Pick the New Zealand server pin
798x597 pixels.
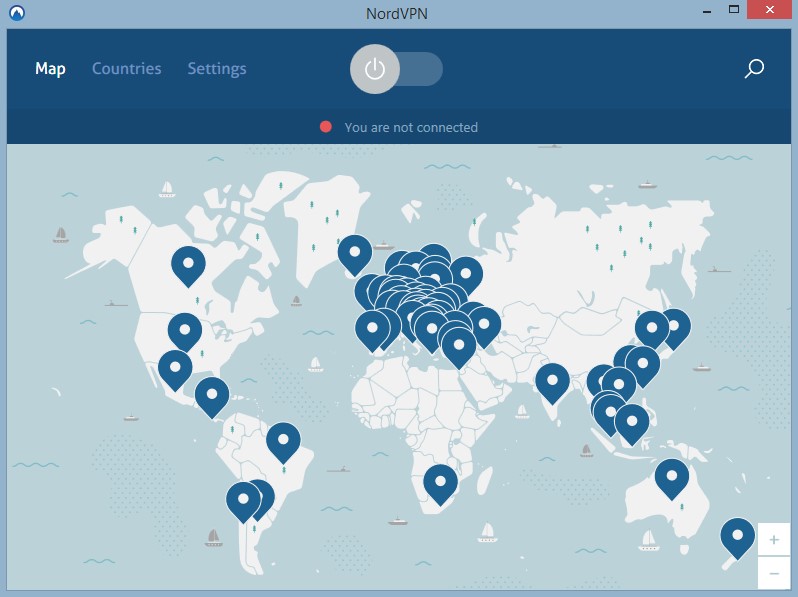coord(737,538)
